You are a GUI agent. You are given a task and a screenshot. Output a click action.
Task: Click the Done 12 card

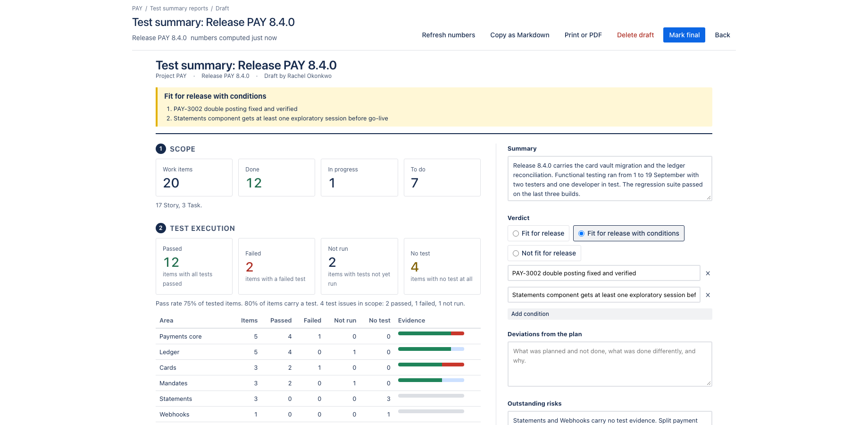tap(276, 178)
